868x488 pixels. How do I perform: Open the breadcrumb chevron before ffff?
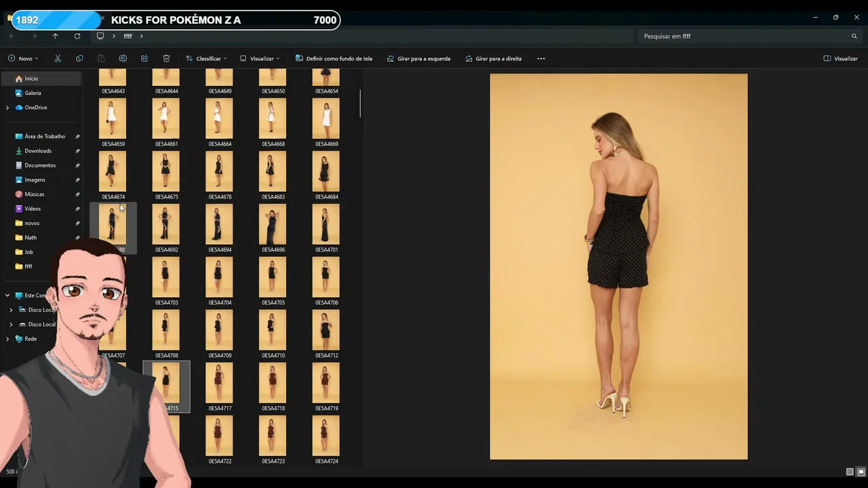coord(114,36)
